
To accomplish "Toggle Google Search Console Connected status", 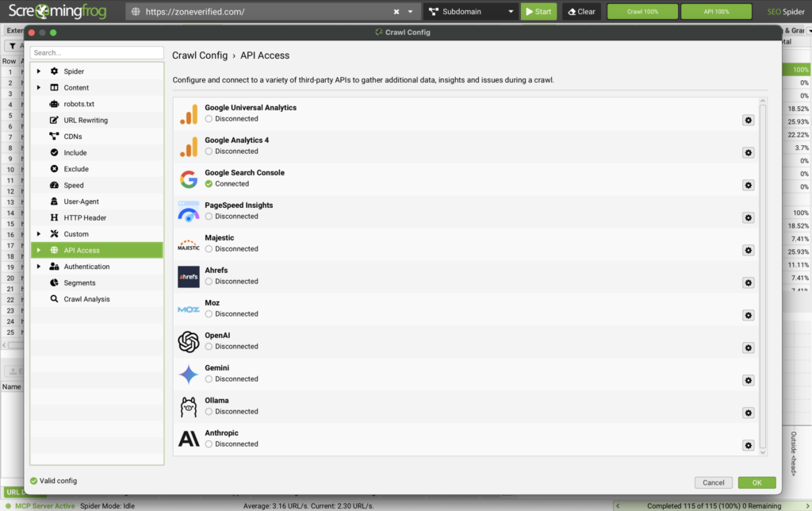I will point(209,184).
